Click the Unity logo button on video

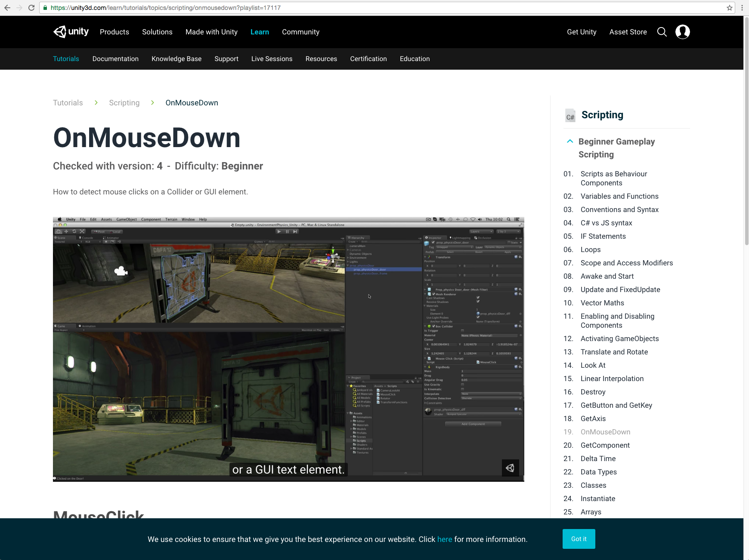pos(510,468)
